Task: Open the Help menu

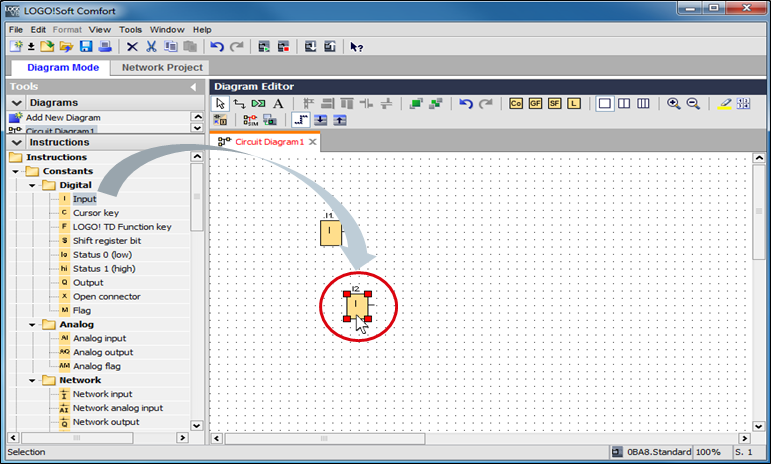Action: click(x=202, y=29)
